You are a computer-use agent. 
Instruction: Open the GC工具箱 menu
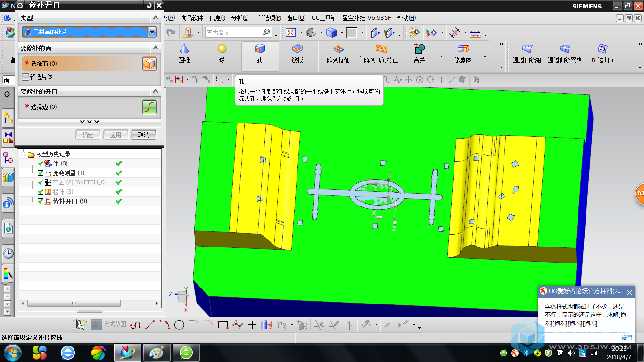[x=324, y=18]
